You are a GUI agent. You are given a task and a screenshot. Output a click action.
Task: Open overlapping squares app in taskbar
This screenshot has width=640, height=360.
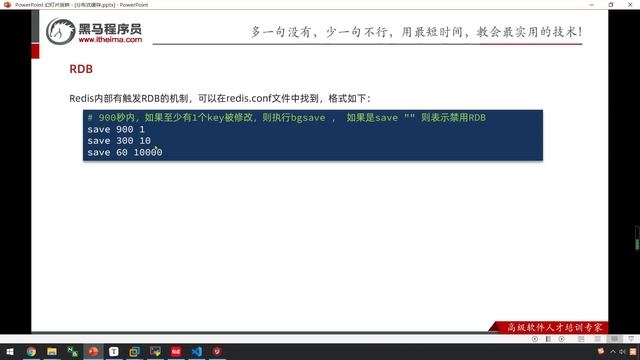coord(134,351)
